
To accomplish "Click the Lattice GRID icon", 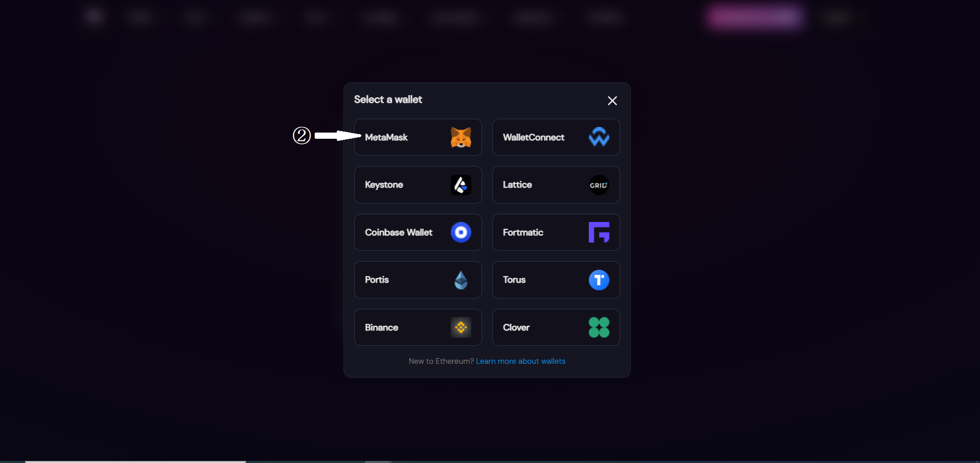I will click(599, 185).
